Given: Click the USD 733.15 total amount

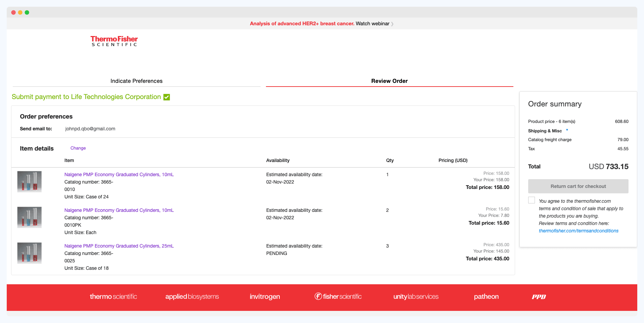Looking at the screenshot, I should coord(608,166).
